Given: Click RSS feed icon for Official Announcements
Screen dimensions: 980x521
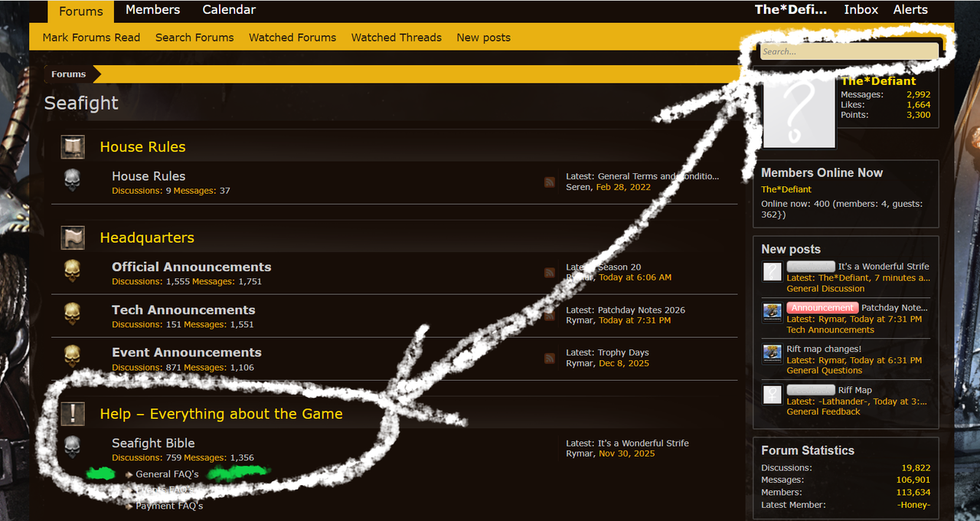Looking at the screenshot, I should click(x=550, y=272).
